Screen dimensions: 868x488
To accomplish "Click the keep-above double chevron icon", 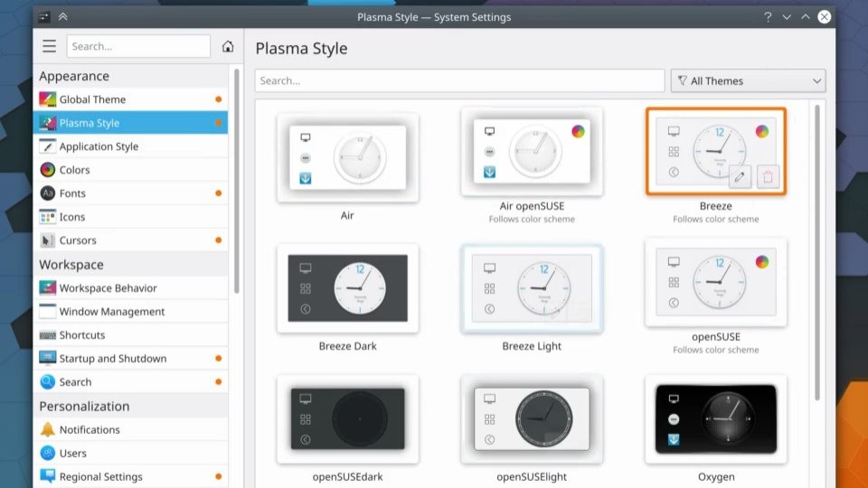I will pyautogui.click(x=63, y=17).
